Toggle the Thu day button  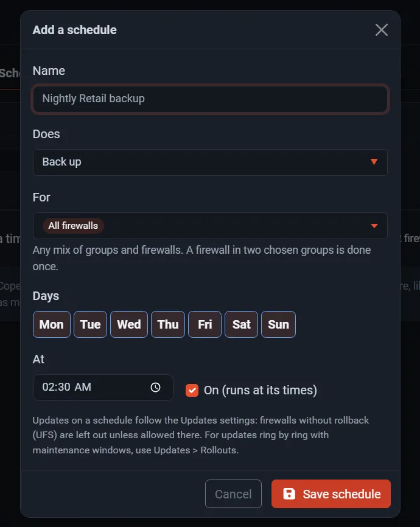(x=168, y=324)
